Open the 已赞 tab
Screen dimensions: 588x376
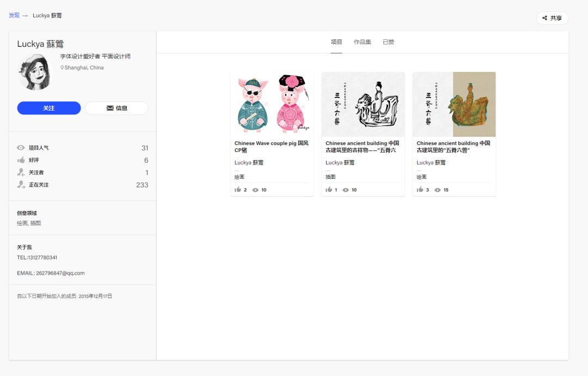pos(388,42)
